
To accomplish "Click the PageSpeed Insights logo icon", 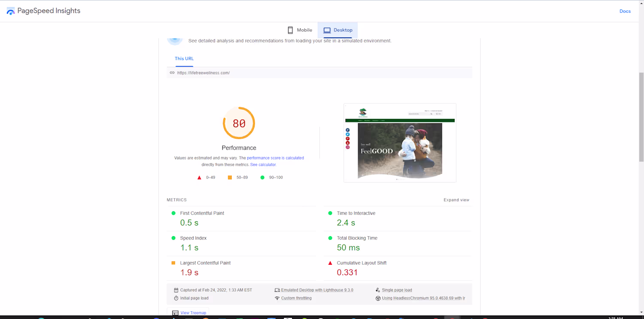I will coord(11,11).
